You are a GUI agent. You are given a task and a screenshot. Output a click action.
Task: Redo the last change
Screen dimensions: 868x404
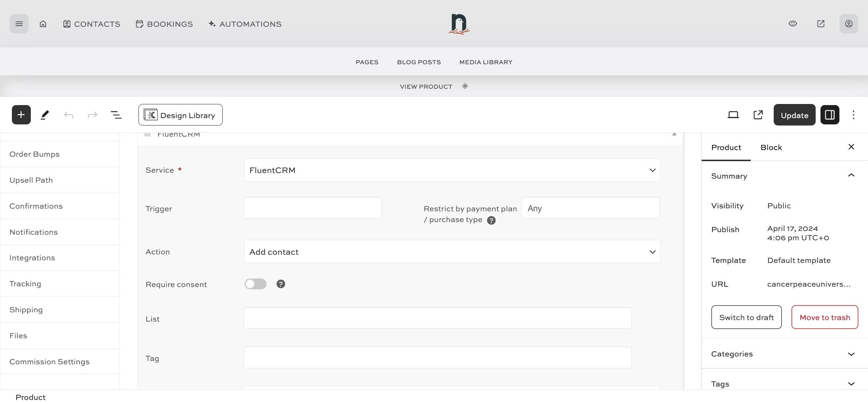pyautogui.click(x=92, y=114)
